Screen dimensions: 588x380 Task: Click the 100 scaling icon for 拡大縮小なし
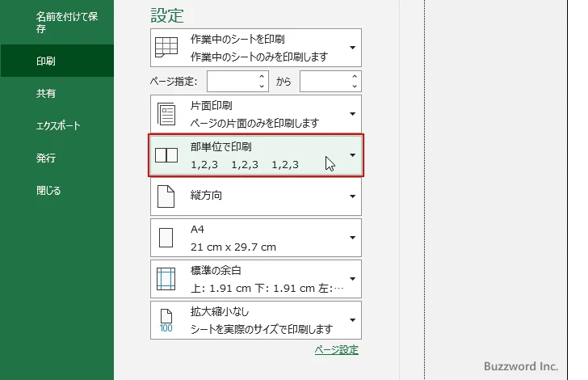[166, 320]
